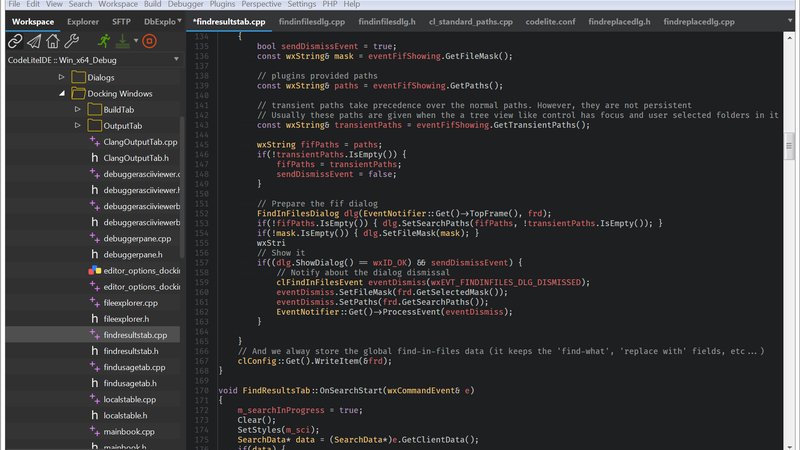
Task: Expand the Dialogs folder
Action: tap(62, 76)
